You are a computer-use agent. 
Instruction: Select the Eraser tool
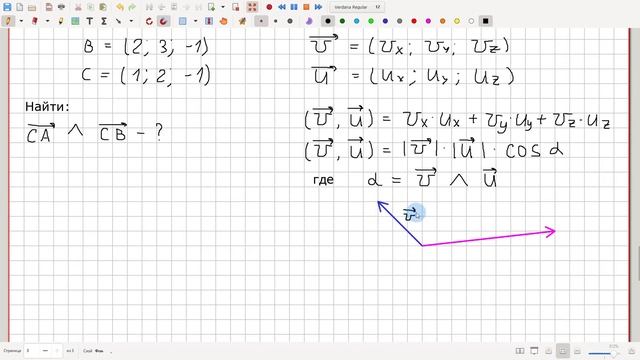(35, 21)
